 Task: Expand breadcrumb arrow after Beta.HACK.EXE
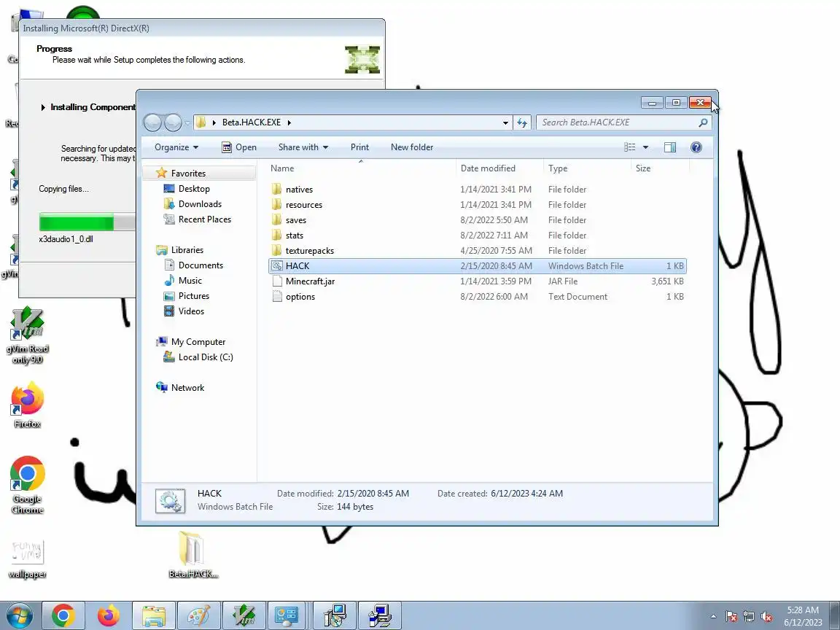[x=289, y=122]
